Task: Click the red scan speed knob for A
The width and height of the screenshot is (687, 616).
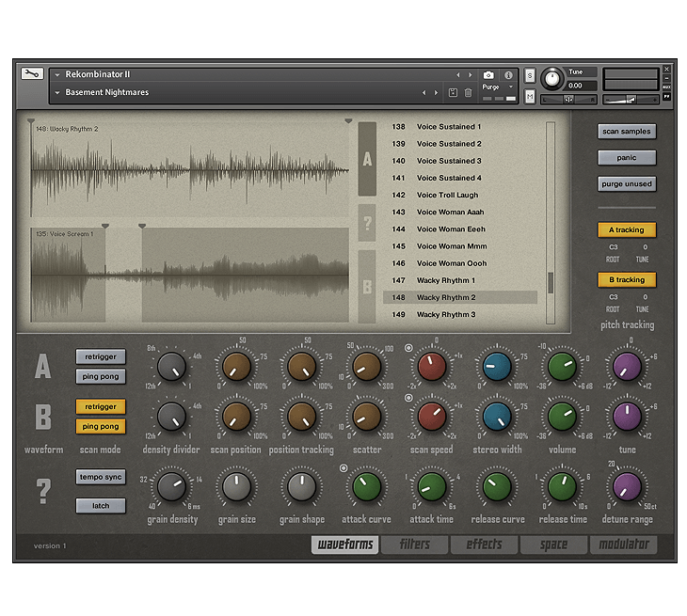Action: pos(432,367)
